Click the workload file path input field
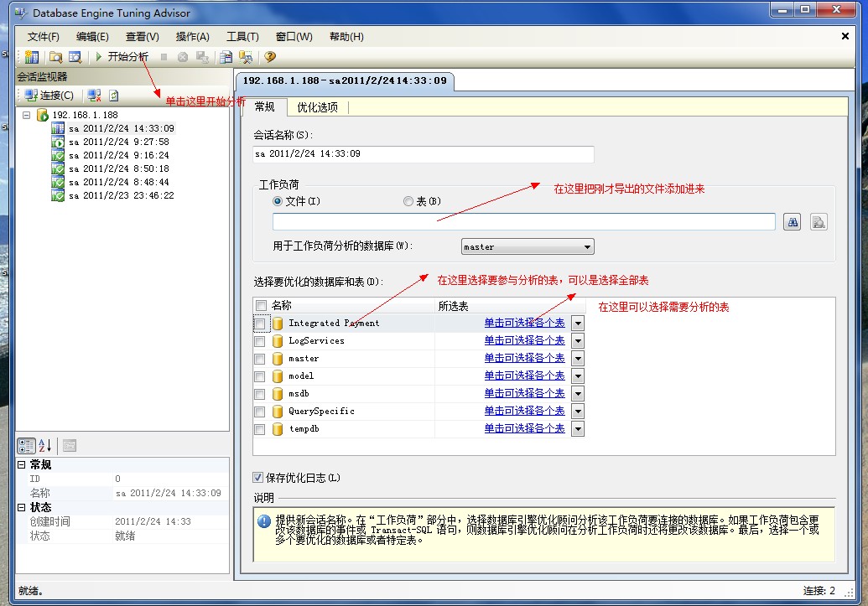 point(523,222)
